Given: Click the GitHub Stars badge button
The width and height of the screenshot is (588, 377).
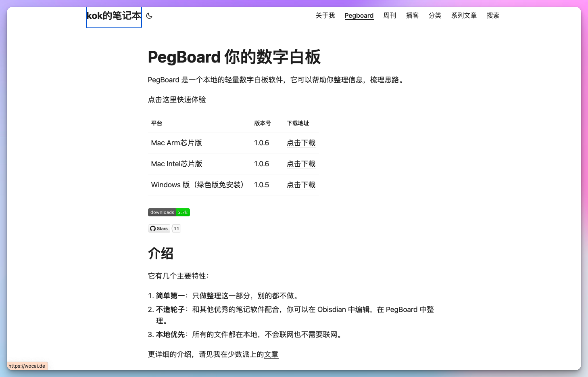Looking at the screenshot, I should click(159, 228).
